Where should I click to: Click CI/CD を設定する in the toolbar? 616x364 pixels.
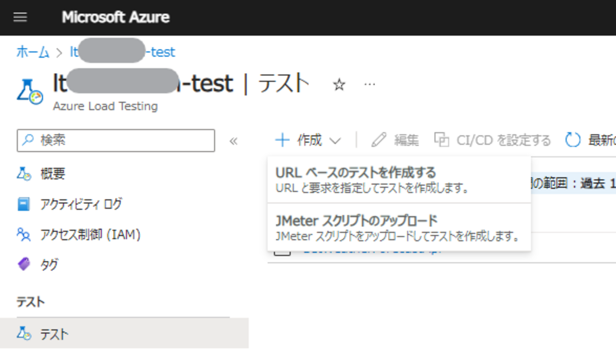click(x=493, y=140)
